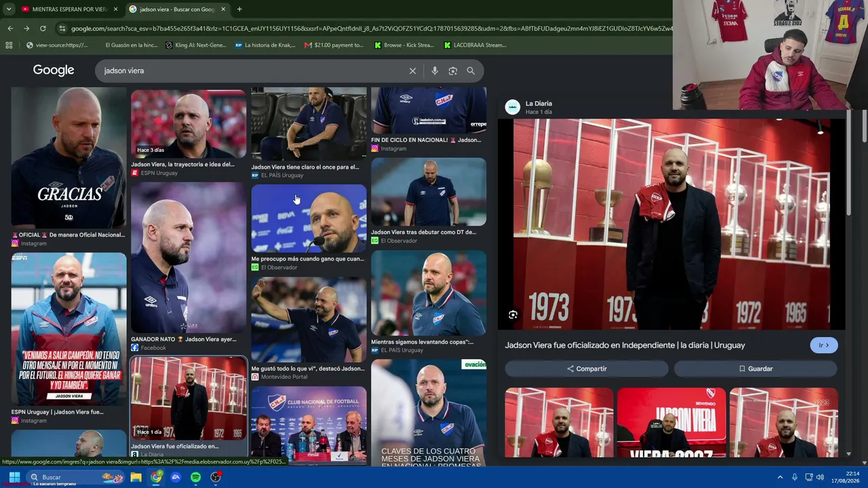868x488 pixels.
Task: Expand the tab search dropdown arrow
Action: click(8, 9)
